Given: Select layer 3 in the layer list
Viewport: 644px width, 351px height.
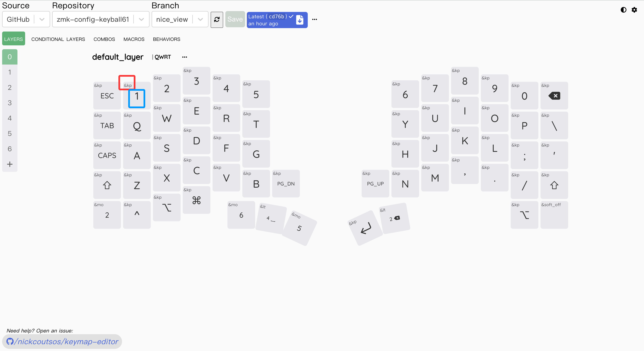Looking at the screenshot, I should [x=10, y=103].
